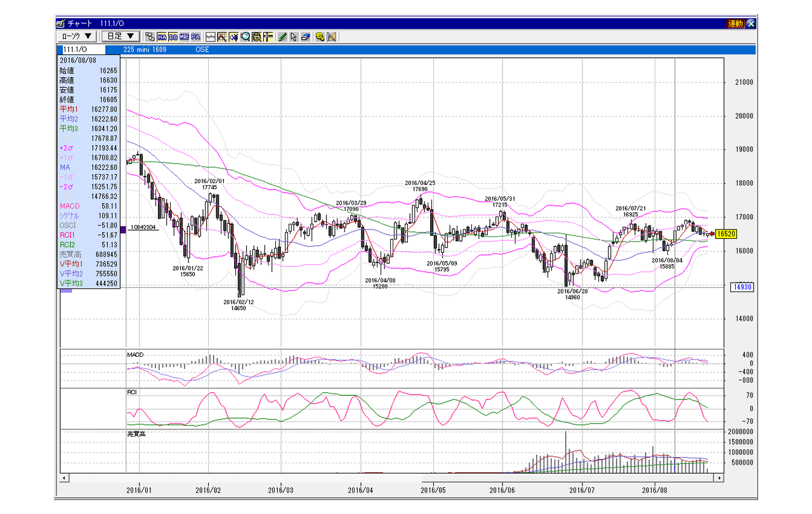Screen dimensions: 812x514
Task: Click the red line chart grid icon
Action: [x=222, y=37]
